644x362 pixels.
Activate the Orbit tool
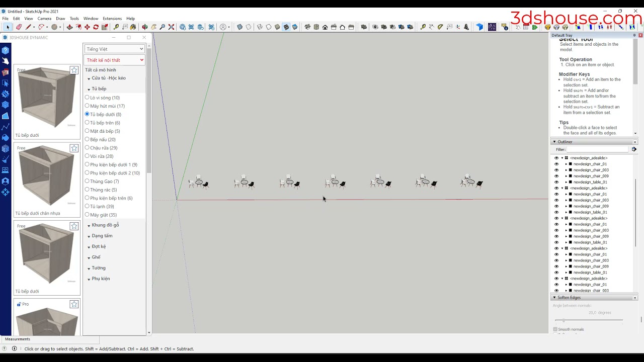tap(144, 27)
